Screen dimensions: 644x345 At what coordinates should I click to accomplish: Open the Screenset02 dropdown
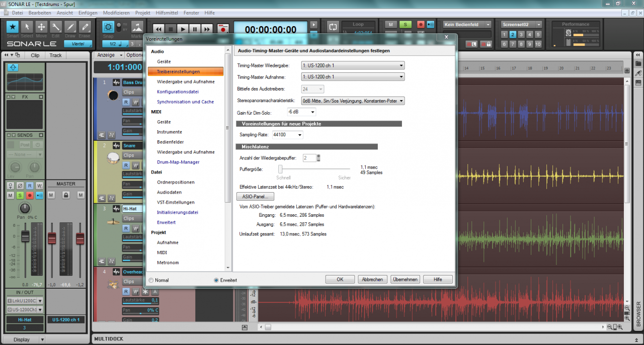coord(521,24)
